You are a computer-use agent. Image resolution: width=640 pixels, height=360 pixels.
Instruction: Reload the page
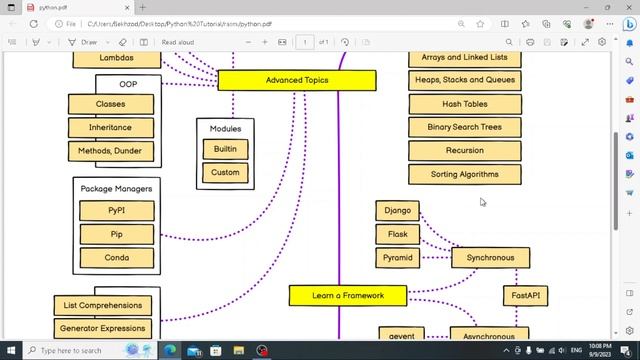(33, 24)
